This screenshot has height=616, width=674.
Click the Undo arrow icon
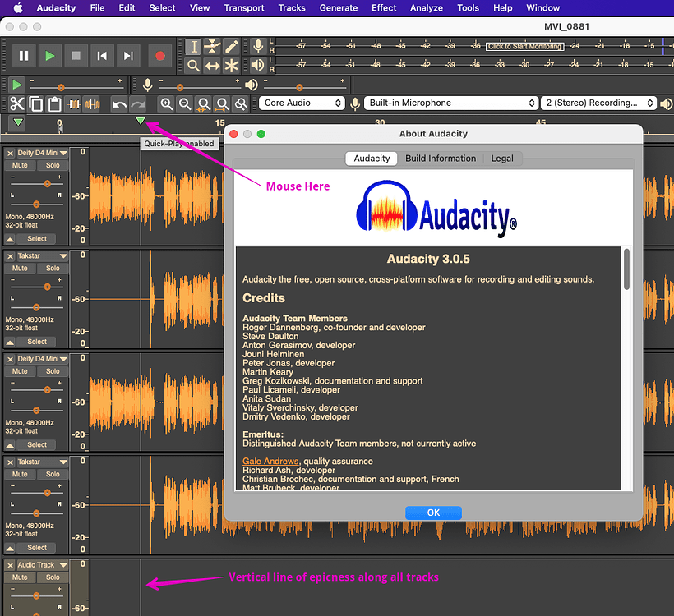coord(119,104)
